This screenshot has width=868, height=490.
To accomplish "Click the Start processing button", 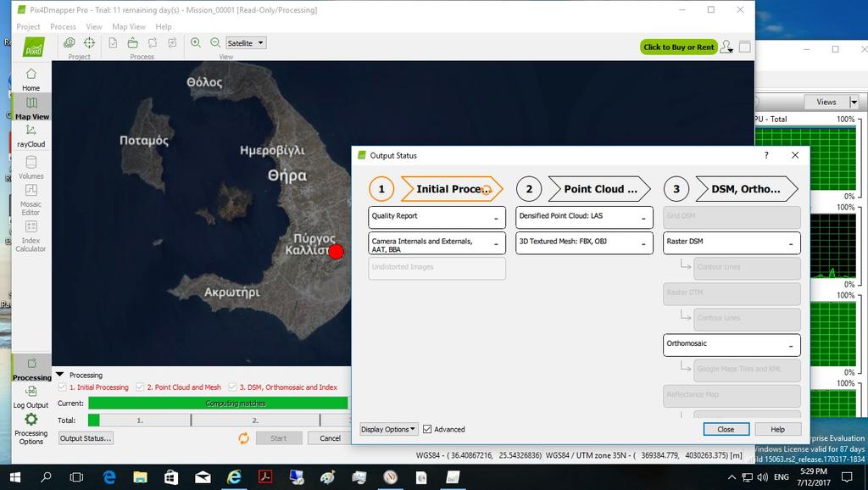I will click(278, 438).
